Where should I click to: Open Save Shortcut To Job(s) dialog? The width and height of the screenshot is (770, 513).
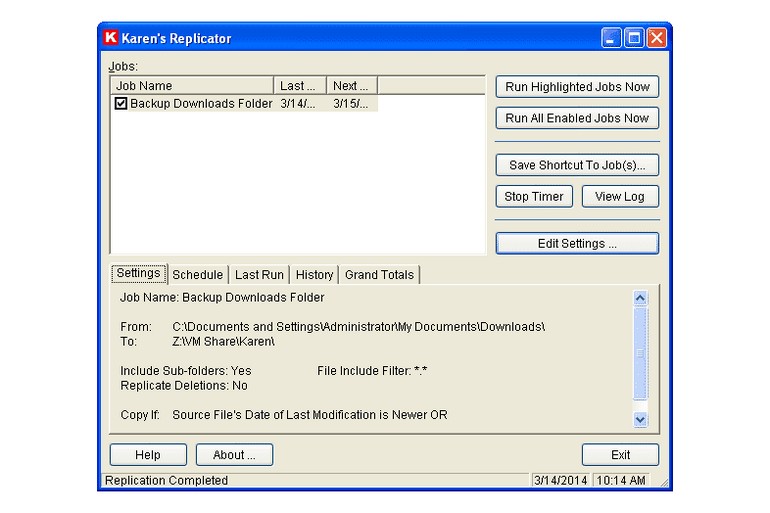[577, 165]
